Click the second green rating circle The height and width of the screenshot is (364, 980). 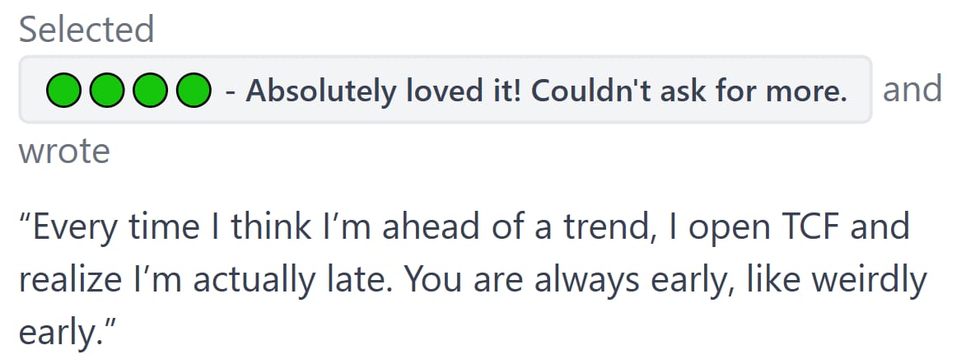[105, 91]
